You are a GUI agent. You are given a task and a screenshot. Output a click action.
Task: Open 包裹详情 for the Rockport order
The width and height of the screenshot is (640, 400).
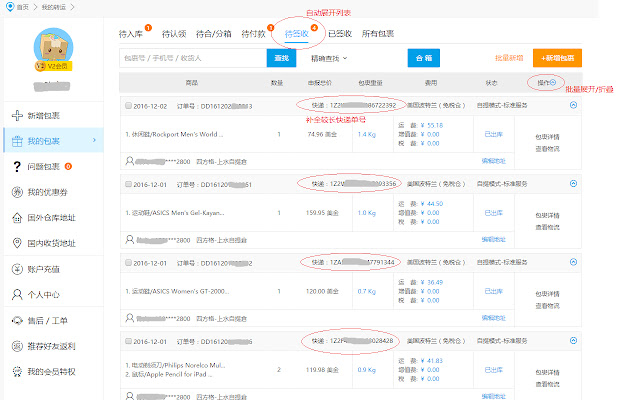547,137
